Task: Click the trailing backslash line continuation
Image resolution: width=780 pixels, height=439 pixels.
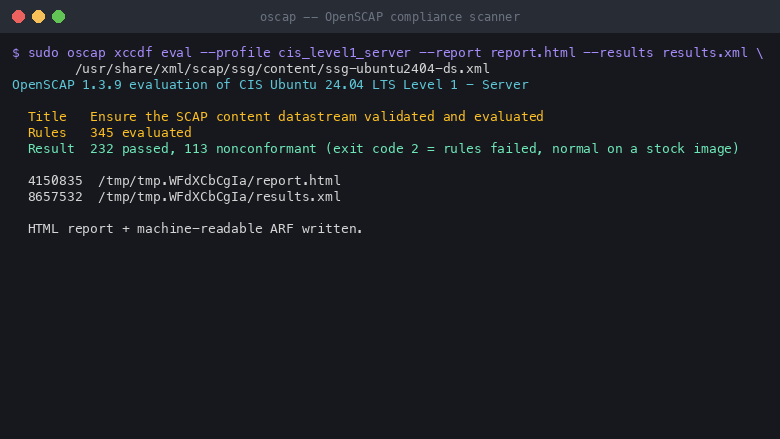Action: (760, 53)
